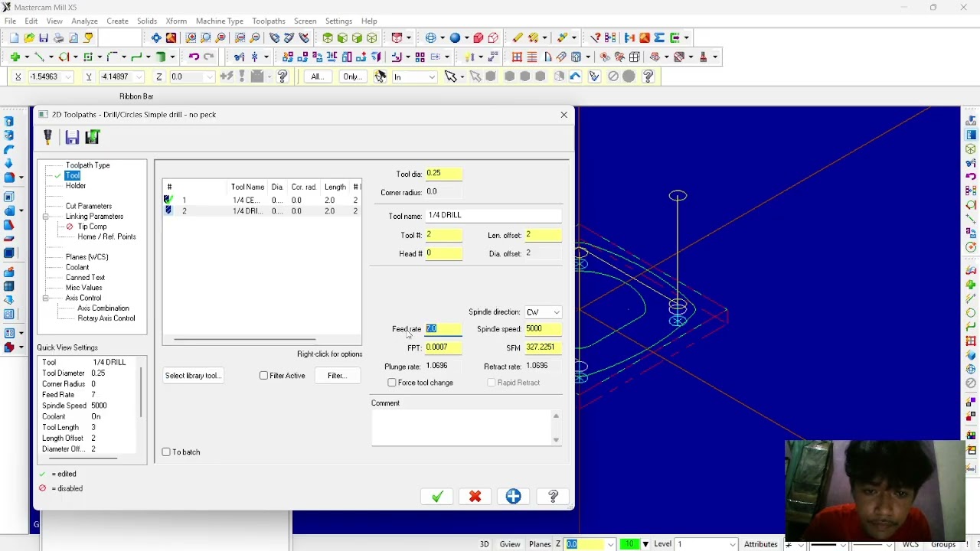Image resolution: width=980 pixels, height=551 pixels.
Task: Click the Select library tool button
Action: click(193, 376)
